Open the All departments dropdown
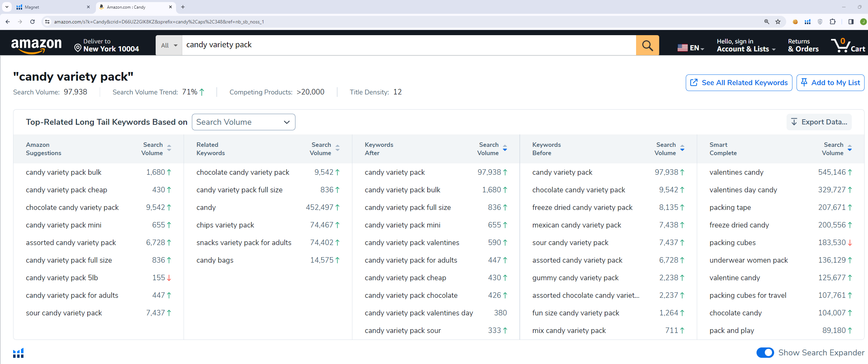868x364 pixels. [169, 45]
